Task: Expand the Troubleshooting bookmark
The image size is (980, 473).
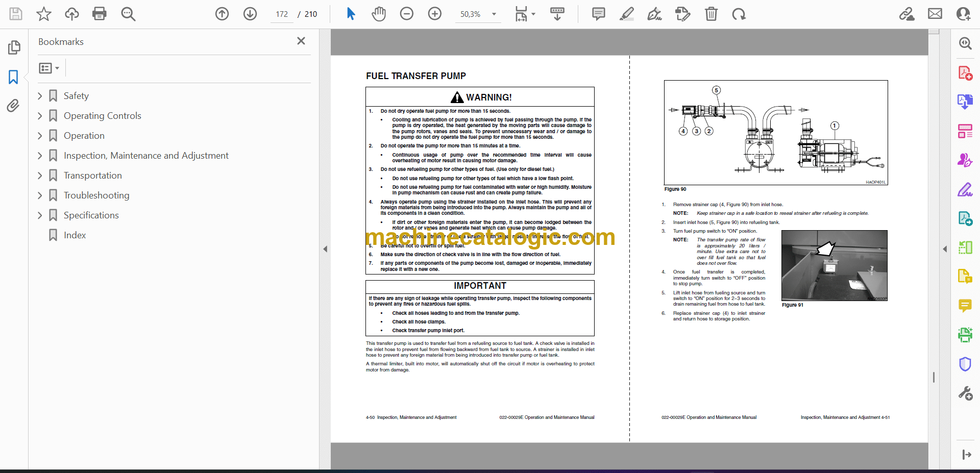Action: click(x=40, y=195)
